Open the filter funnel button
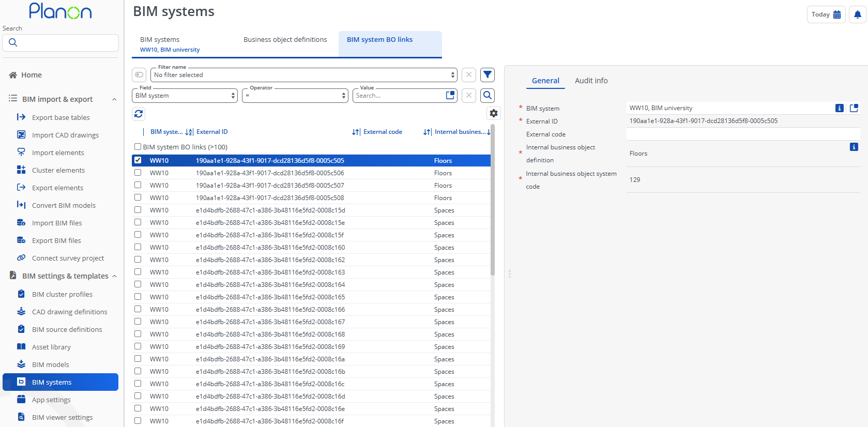868x427 pixels. pos(488,75)
